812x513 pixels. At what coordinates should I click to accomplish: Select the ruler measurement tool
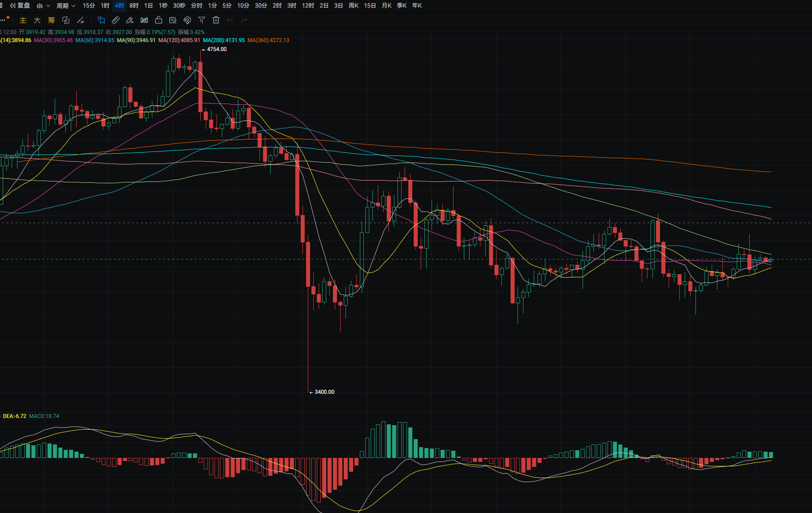point(116,20)
